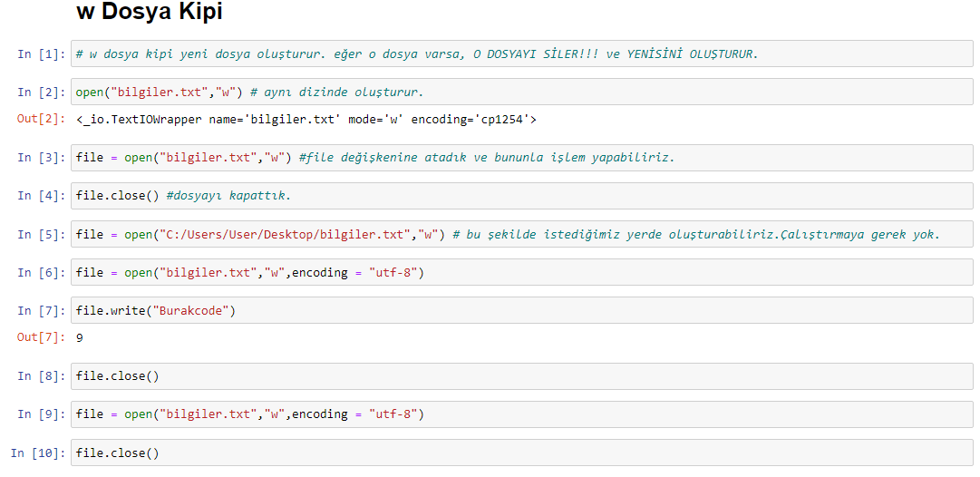Image resolution: width=980 pixels, height=477 pixels.
Task: Click the In [5]: prompt label
Action: (x=42, y=235)
